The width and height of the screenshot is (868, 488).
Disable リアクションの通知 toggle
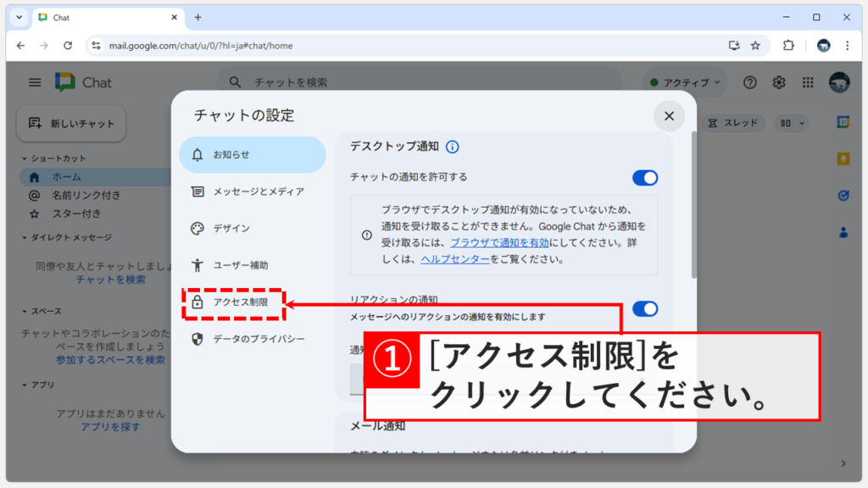646,309
